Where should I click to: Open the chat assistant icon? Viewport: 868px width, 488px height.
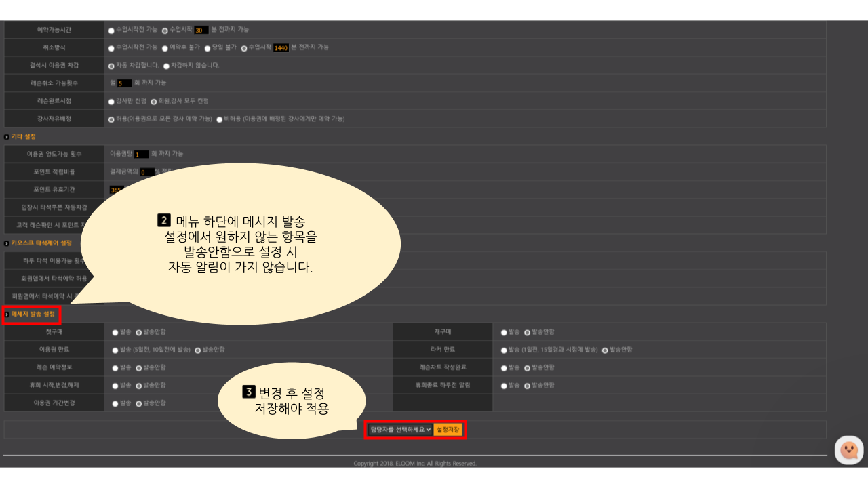(x=848, y=450)
